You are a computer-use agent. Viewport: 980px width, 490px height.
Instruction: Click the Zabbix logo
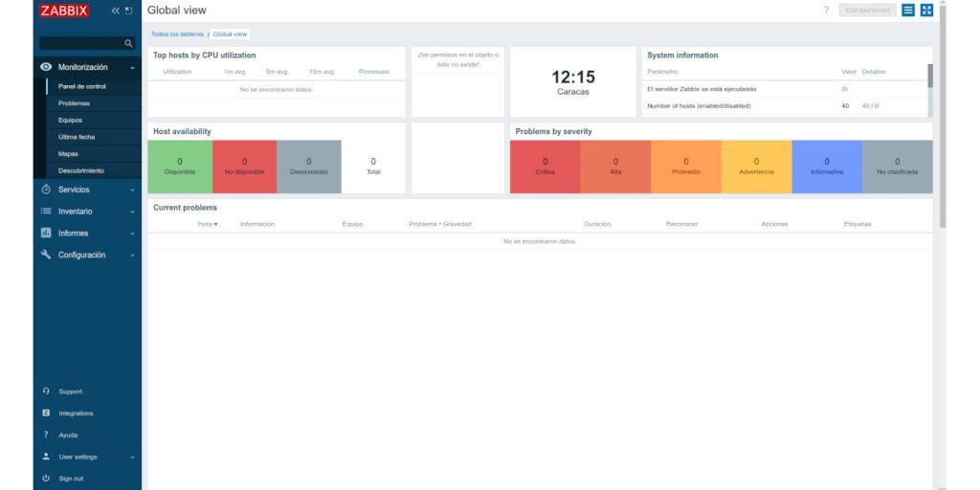click(64, 11)
